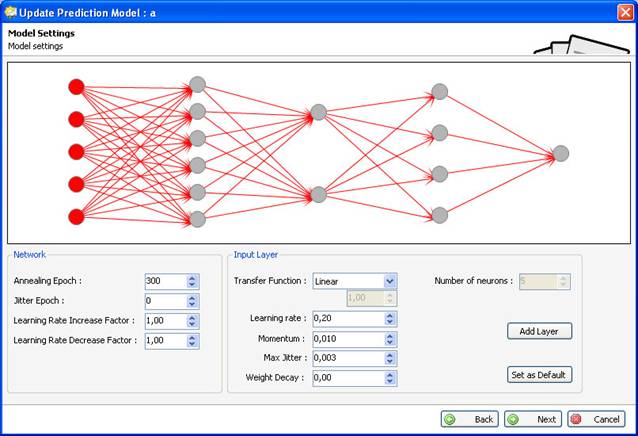Screen dimensions: 638x436
Task: Select the top red input neuron
Action: pos(76,87)
